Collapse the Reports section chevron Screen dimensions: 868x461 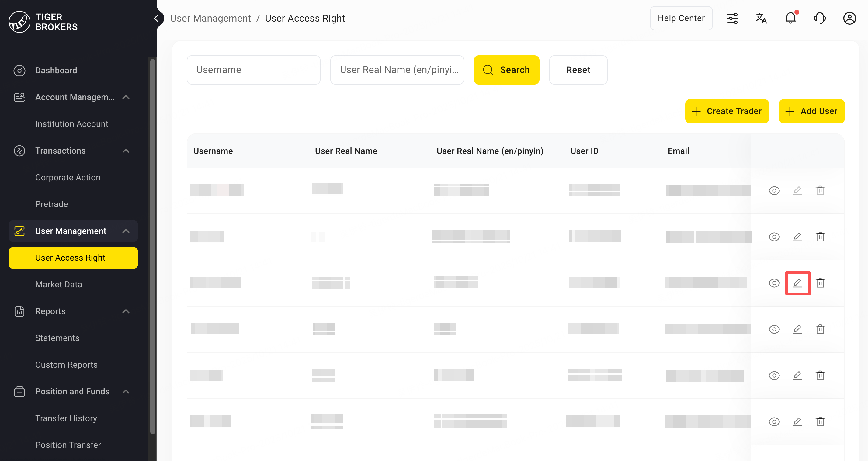coord(126,311)
